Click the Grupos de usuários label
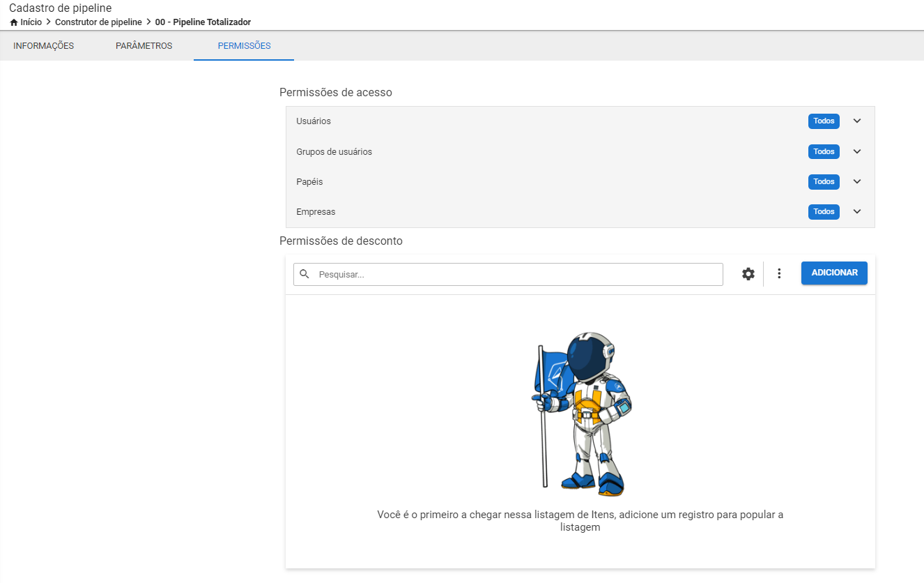The height and width of the screenshot is (583, 924). pos(334,151)
